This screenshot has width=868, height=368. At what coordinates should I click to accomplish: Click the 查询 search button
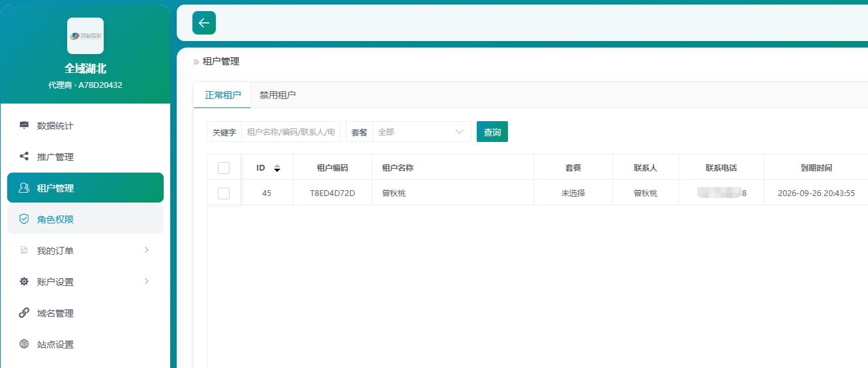492,132
